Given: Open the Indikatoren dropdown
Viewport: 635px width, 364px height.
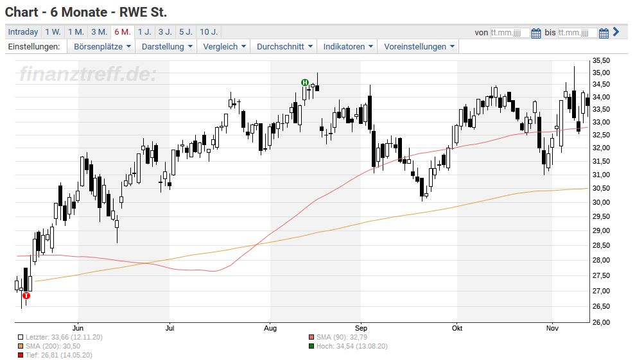Looking at the screenshot, I should 347,47.
